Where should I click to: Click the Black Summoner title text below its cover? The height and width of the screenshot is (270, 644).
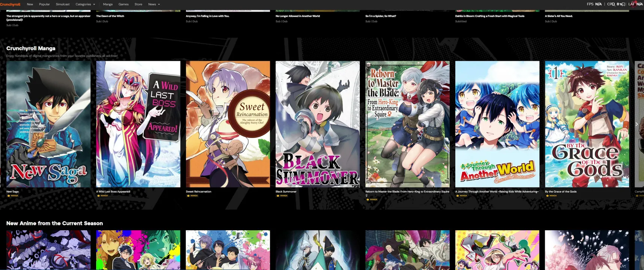pyautogui.click(x=286, y=192)
